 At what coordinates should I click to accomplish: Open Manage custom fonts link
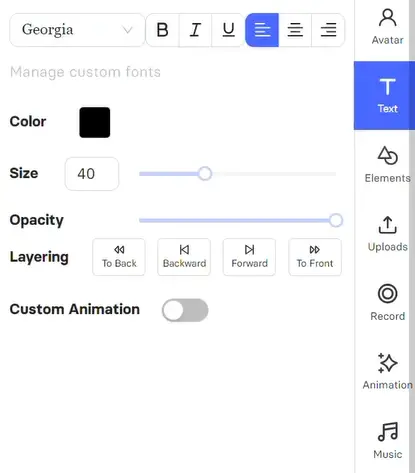click(85, 72)
